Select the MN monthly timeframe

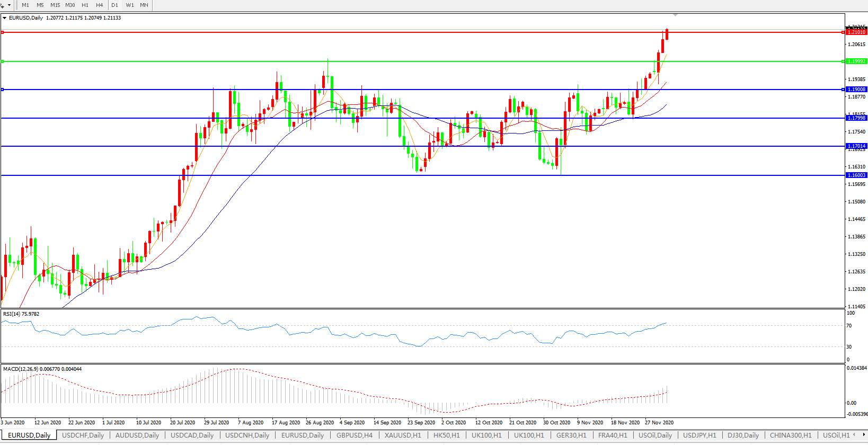click(144, 5)
